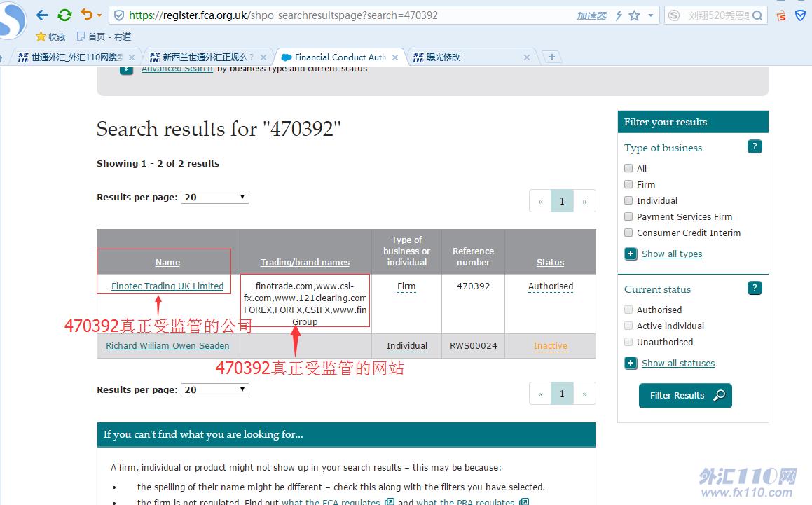Open Finotec Trading UK Limited link
Viewport: 812px width, 505px height.
(167, 286)
